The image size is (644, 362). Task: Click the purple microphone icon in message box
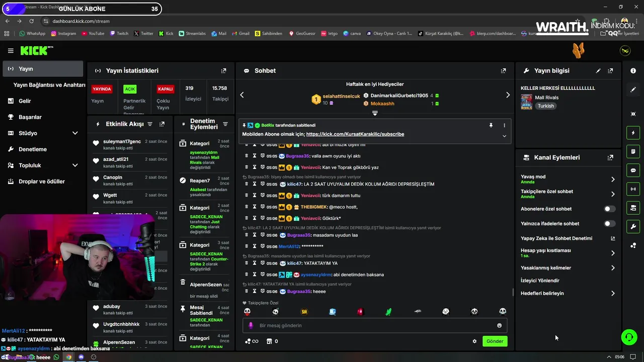pyautogui.click(x=251, y=325)
